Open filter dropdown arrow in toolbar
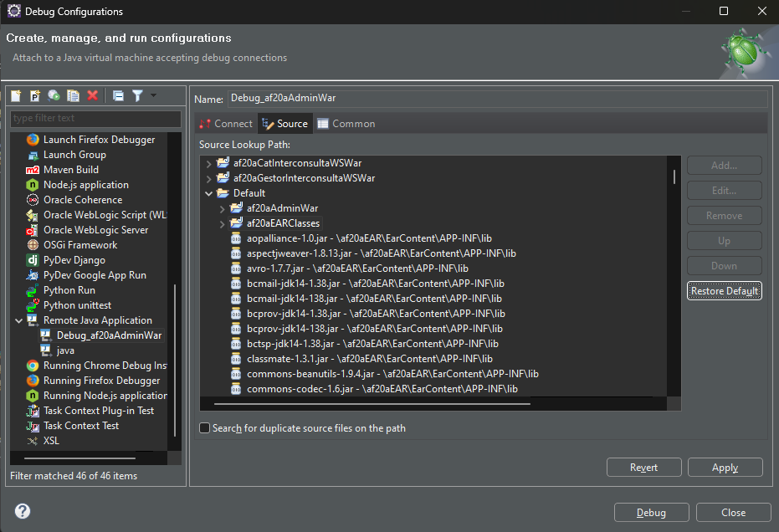Screen dimensions: 779x532 tap(153, 95)
